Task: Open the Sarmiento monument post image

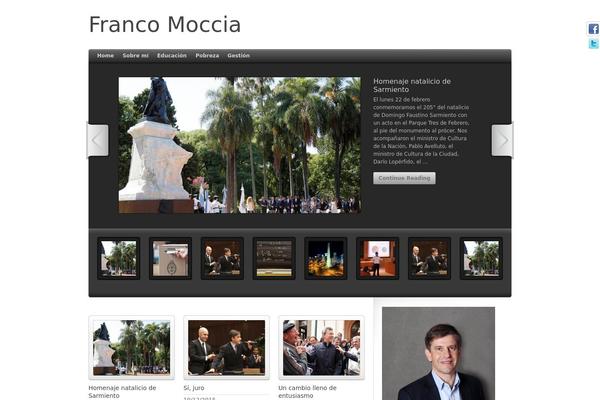Action: tap(132, 348)
